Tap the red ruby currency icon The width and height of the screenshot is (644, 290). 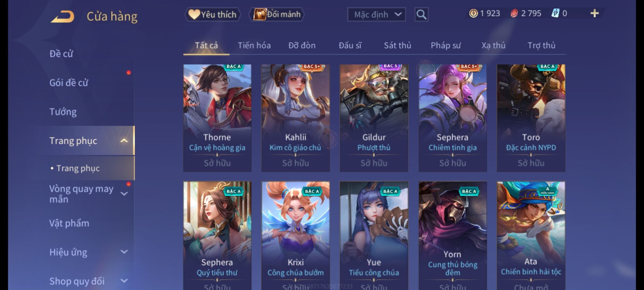point(514,13)
